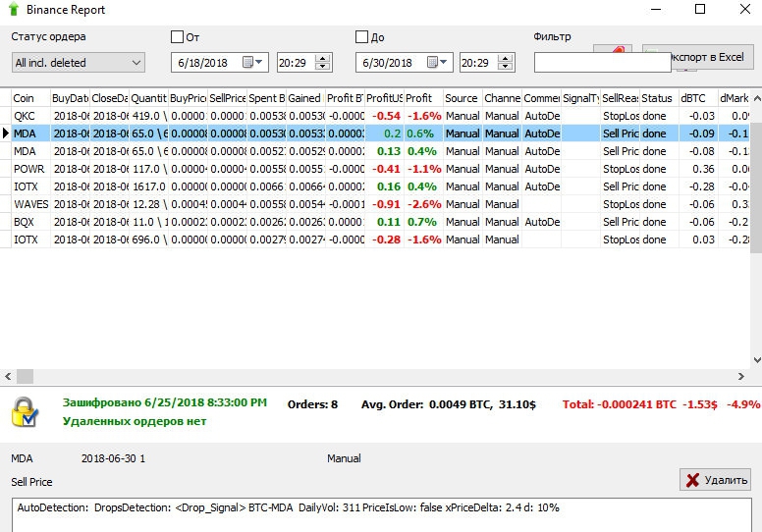Click the AutoDetection comment text box
The image size is (762, 532).
point(381,514)
